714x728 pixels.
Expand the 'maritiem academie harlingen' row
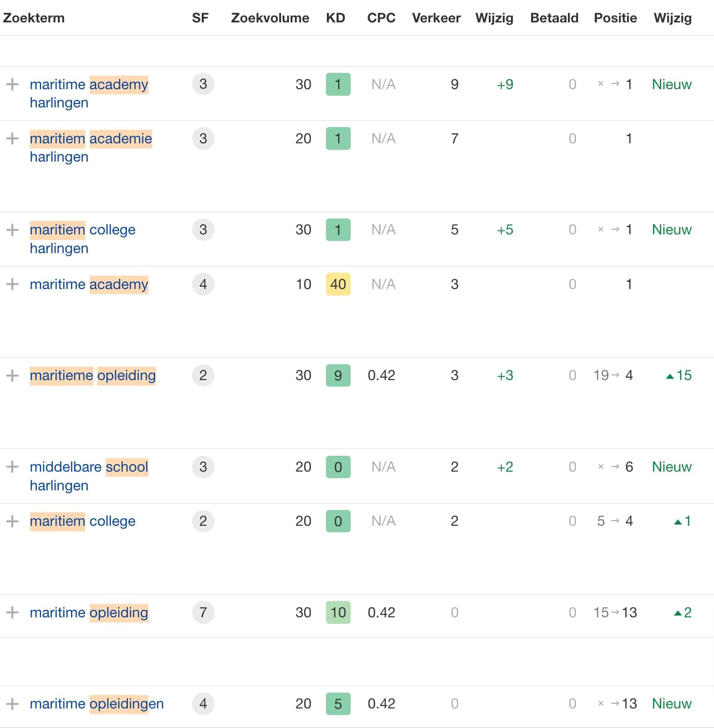point(12,139)
